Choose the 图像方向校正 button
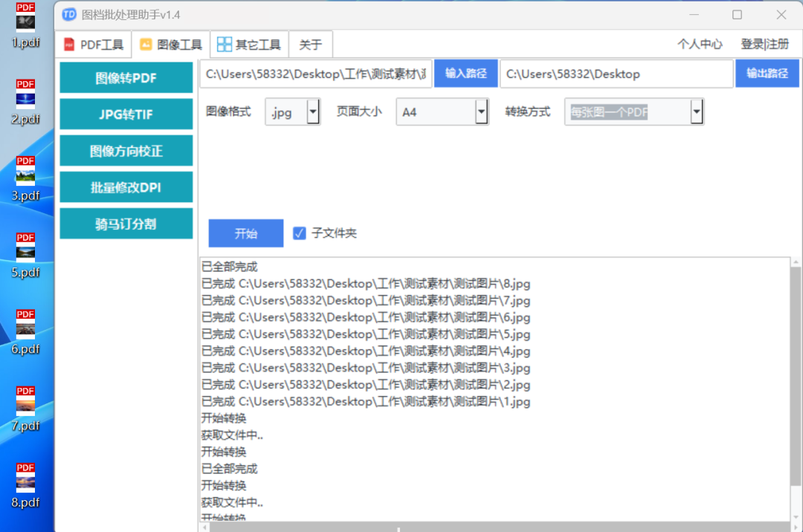The width and height of the screenshot is (803, 532). [126, 151]
